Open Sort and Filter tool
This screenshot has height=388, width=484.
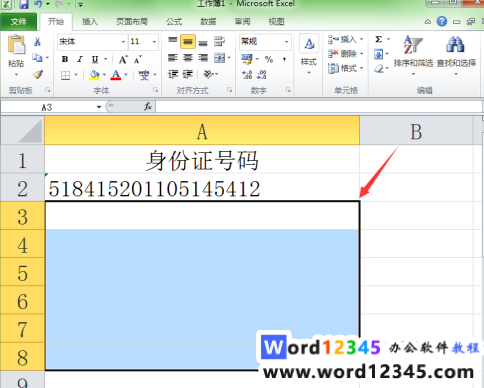pyautogui.click(x=413, y=53)
